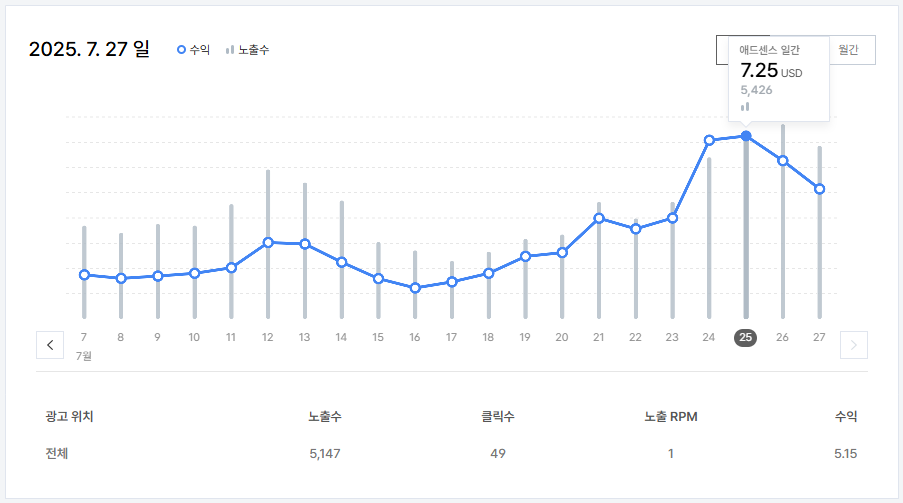The image size is (903, 503).
Task: Select the 전체 row in table
Action: [x=452, y=453]
